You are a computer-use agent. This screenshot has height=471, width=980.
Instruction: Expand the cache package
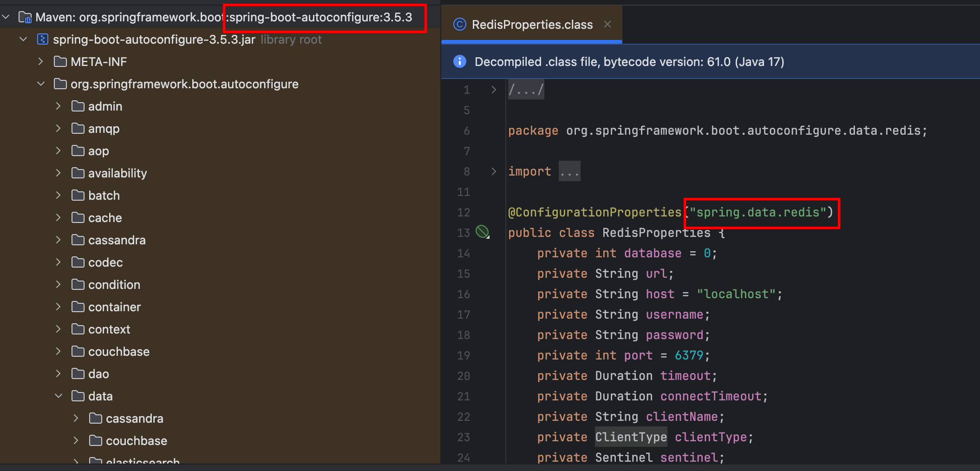click(x=59, y=218)
